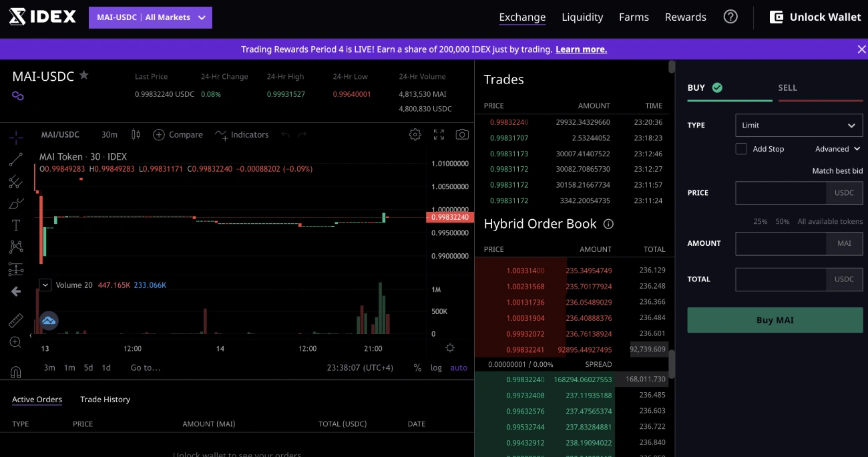The image size is (868, 457).
Task: Select the trend line drawing tool
Action: click(x=16, y=159)
